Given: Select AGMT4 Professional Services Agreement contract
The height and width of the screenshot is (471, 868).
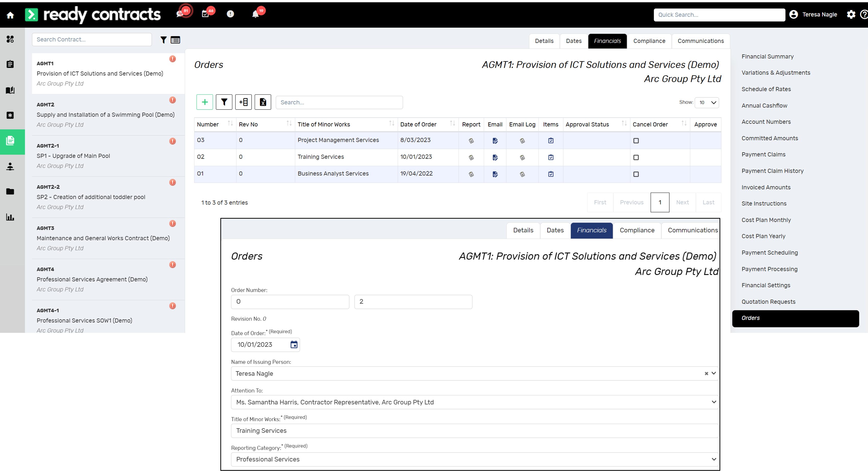Looking at the screenshot, I should point(108,279).
